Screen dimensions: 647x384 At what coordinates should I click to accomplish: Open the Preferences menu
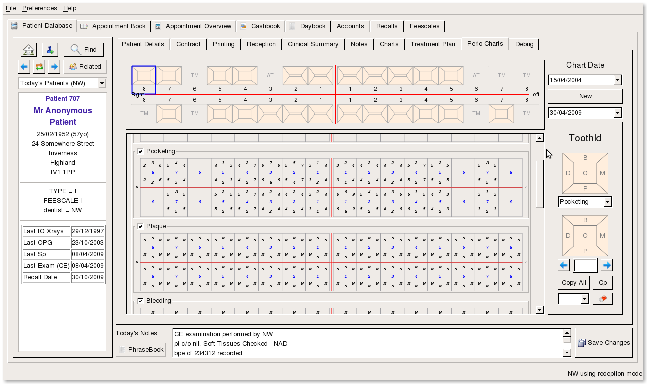(x=40, y=8)
